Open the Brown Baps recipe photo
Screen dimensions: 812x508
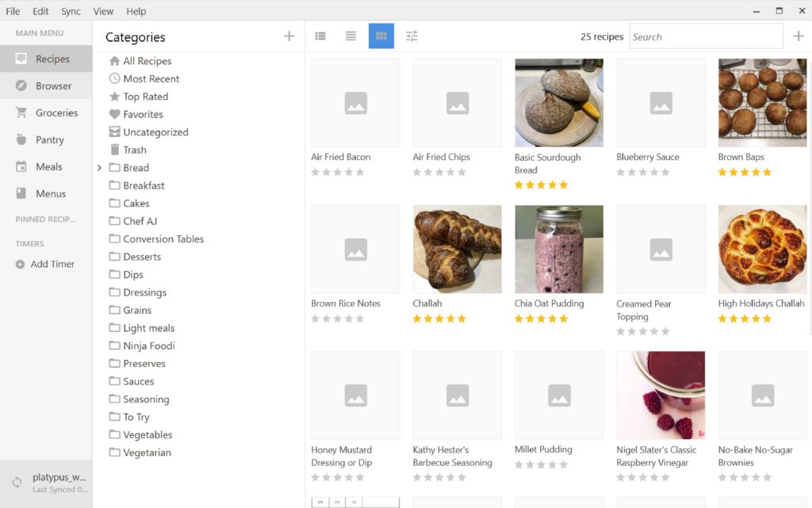(x=762, y=102)
